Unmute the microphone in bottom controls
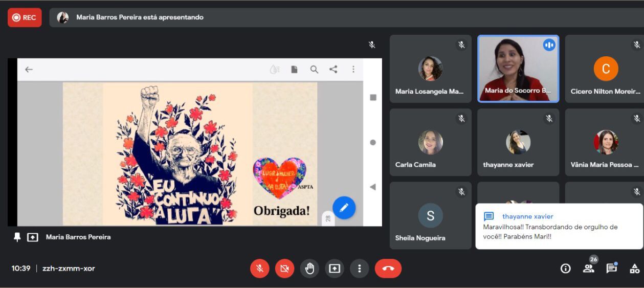The image size is (644, 288). (260, 269)
